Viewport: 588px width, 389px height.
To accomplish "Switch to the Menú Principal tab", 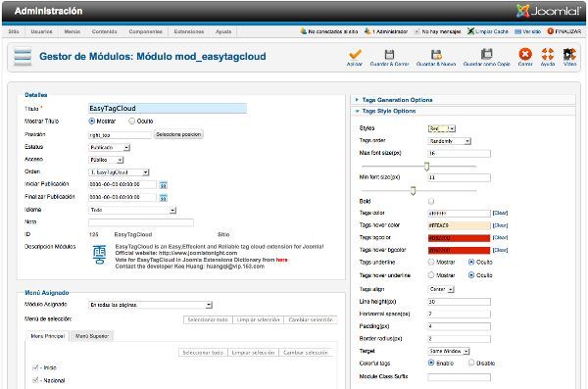I will 48,336.
